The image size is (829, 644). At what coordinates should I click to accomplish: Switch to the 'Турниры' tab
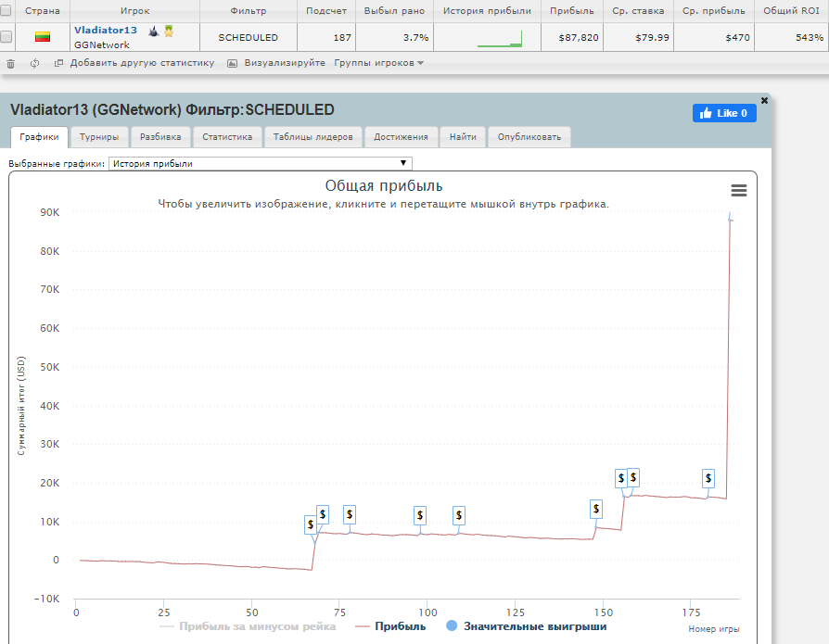(x=98, y=137)
